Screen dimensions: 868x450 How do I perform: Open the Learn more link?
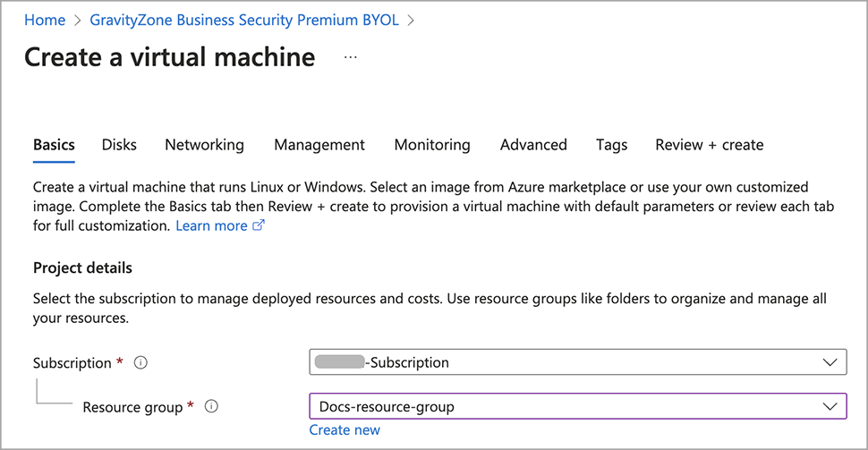tap(211, 226)
